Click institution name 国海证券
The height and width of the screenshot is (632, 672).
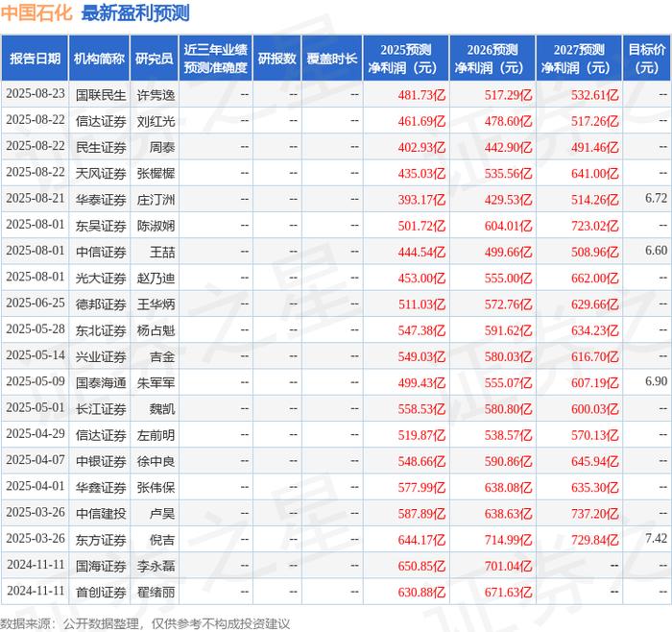pyautogui.click(x=101, y=566)
